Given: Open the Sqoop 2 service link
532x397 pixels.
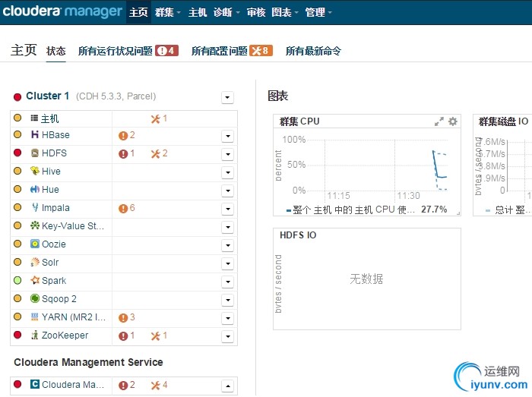Looking at the screenshot, I should point(59,299).
